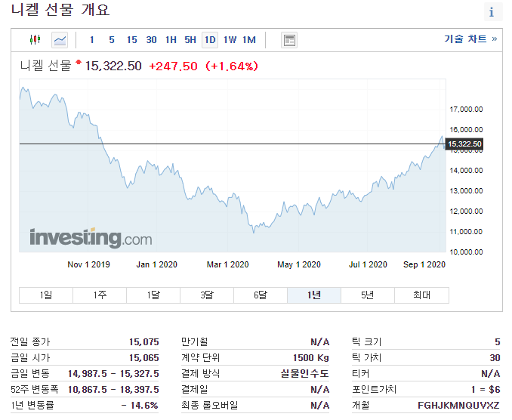512x420 pixels.
Task: Click the current price 15,322.50 beside 니켈 선물
Action: 113,66
